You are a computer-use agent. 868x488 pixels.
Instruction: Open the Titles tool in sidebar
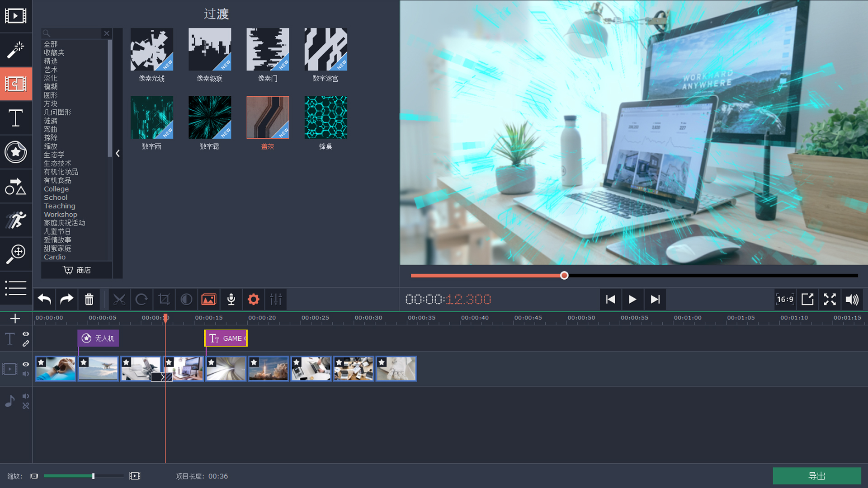click(x=16, y=118)
